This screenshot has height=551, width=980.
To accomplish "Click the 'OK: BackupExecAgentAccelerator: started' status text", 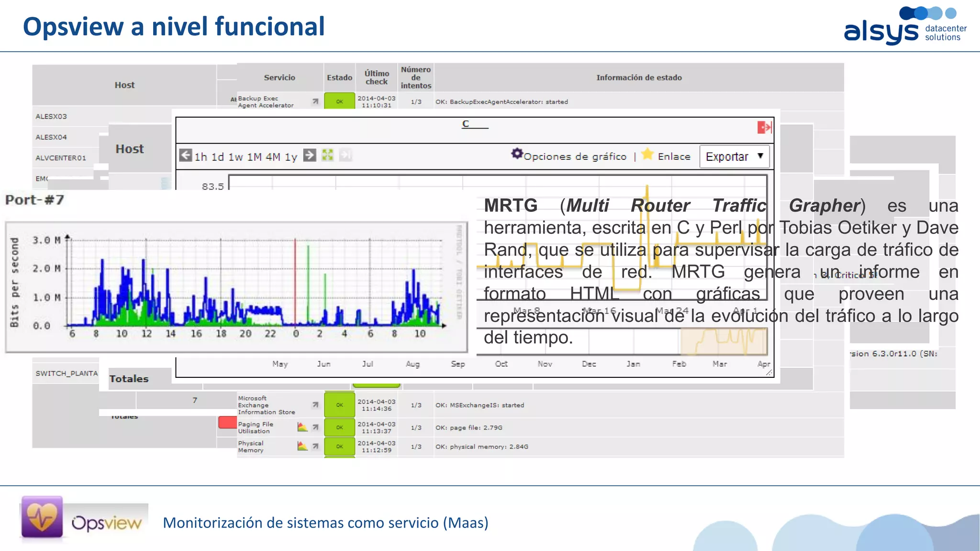I will [502, 102].
